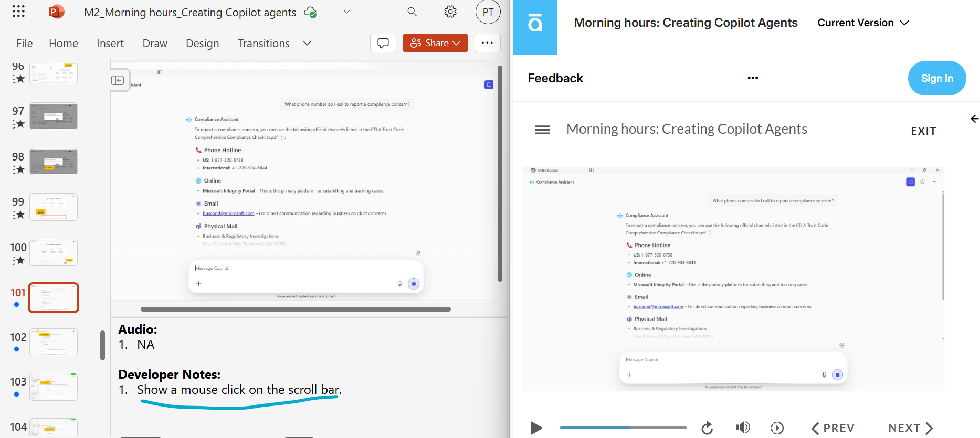
Task: Switch to the Transitions tab
Action: pyautogui.click(x=264, y=44)
